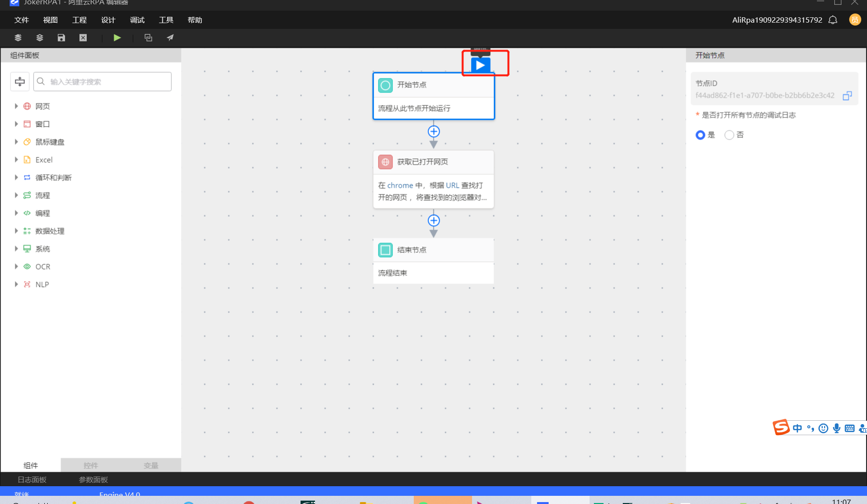This screenshot has width=867, height=504.
Task: Expand the Excel component category
Action: tap(16, 159)
